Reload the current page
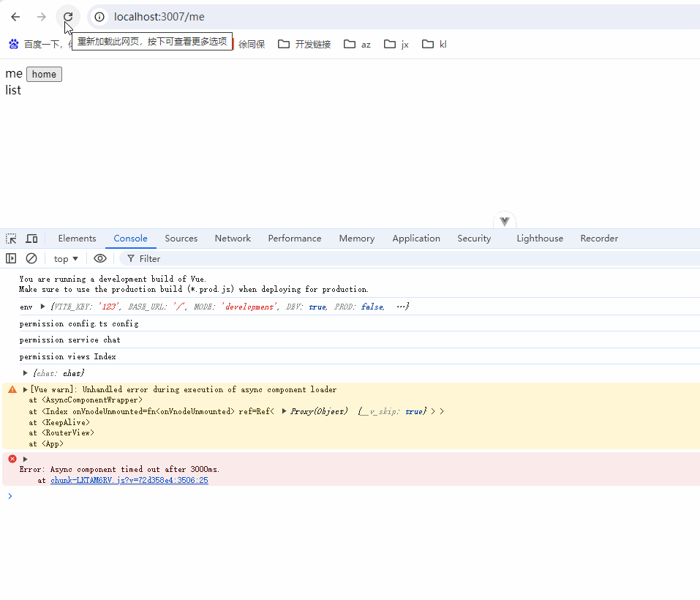The image size is (700, 600). coord(68,17)
